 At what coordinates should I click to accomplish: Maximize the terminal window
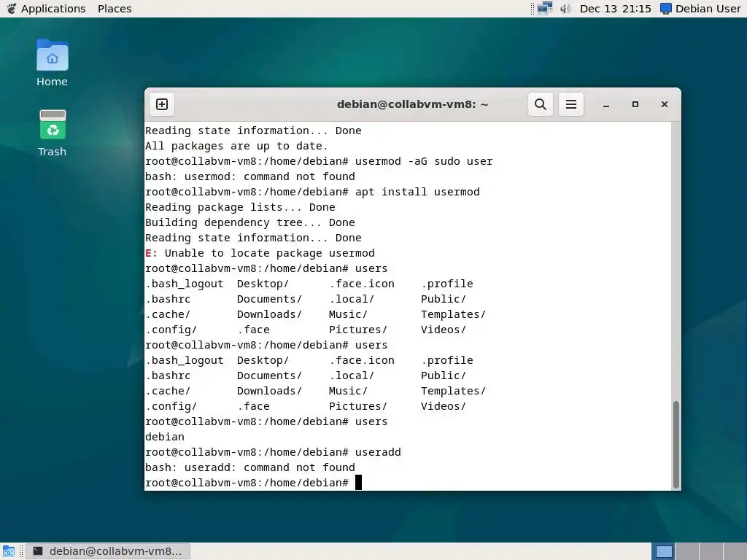point(635,104)
